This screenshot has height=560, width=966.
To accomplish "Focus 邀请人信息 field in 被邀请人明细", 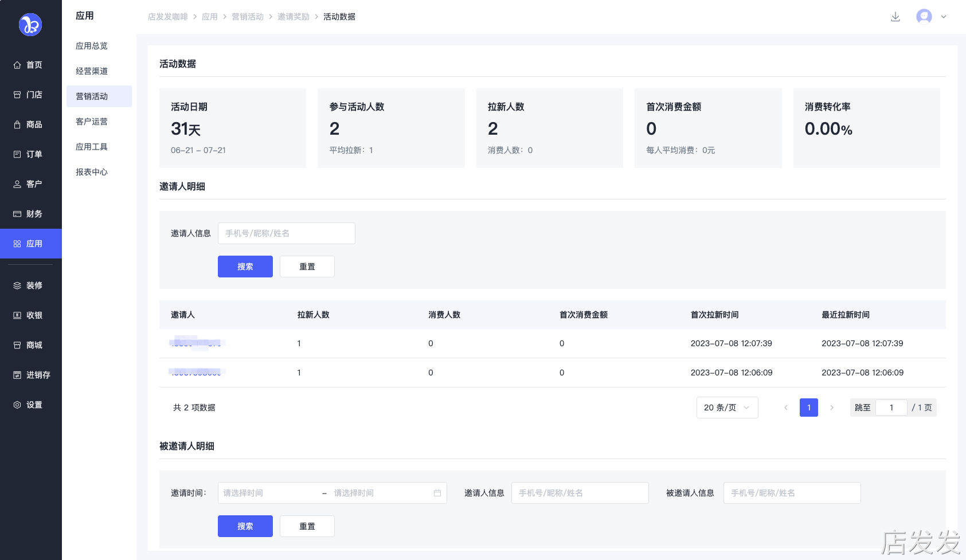I will (x=580, y=493).
